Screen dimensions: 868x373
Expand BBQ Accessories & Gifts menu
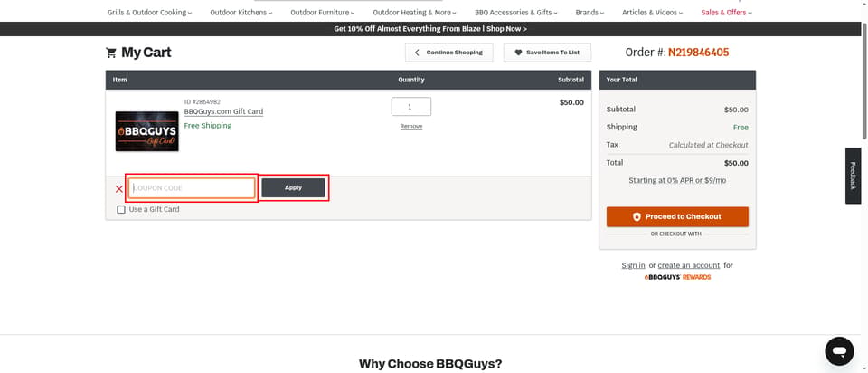pyautogui.click(x=516, y=12)
